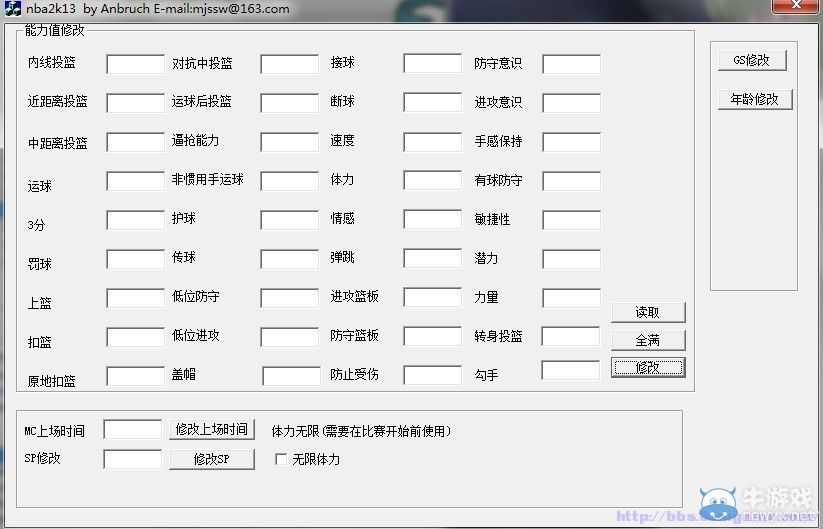Click the 对抗中投篮 input field

[289, 64]
